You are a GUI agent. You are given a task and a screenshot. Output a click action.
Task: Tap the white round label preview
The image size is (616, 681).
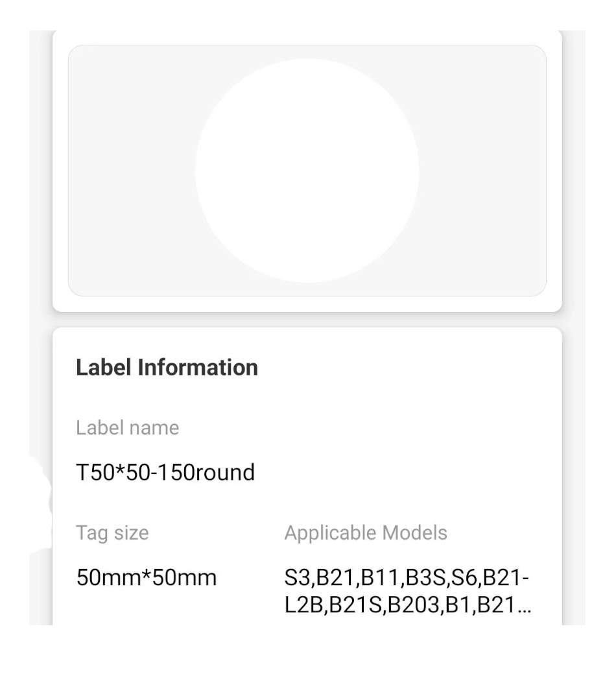point(307,171)
